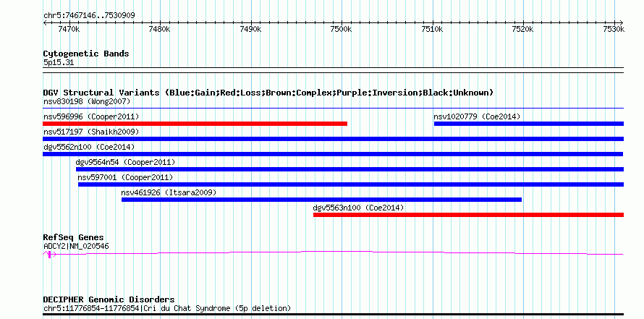Click the black Cri du Chat Syndrome bar

click(x=333, y=315)
